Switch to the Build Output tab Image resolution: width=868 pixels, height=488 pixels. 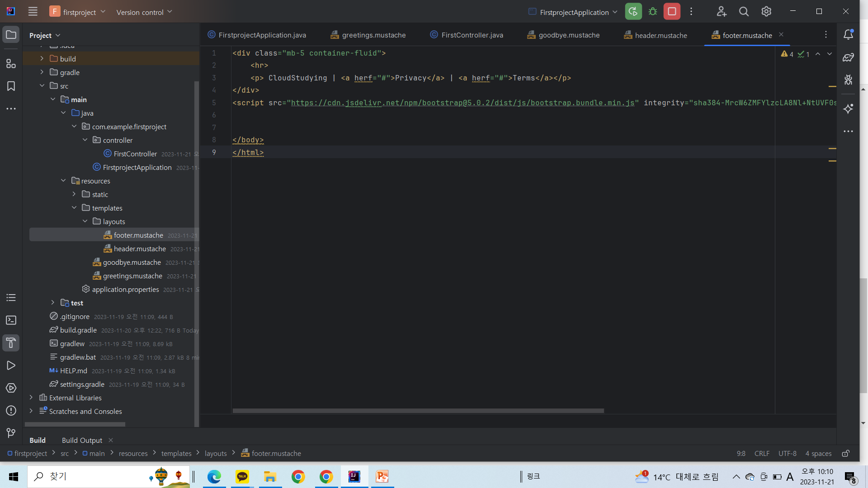[x=82, y=440]
